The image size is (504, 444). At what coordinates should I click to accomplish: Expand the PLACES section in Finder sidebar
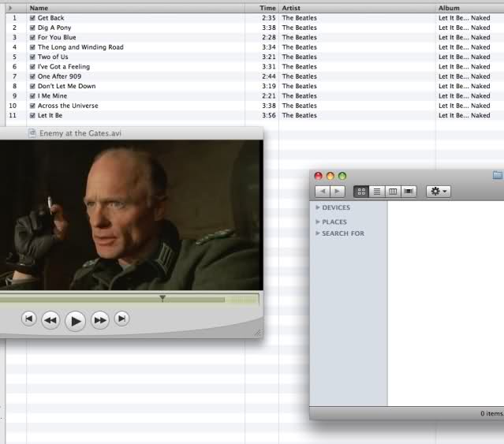318,222
